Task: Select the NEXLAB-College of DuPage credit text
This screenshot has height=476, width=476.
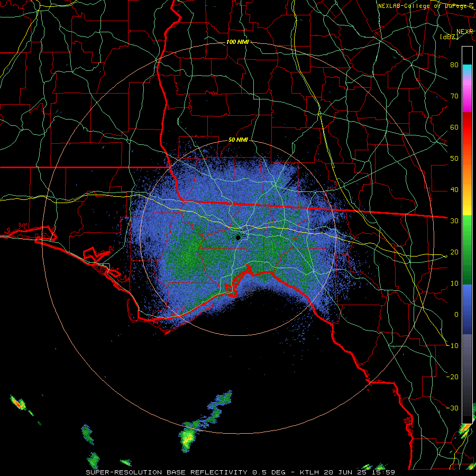Action: click(x=425, y=6)
